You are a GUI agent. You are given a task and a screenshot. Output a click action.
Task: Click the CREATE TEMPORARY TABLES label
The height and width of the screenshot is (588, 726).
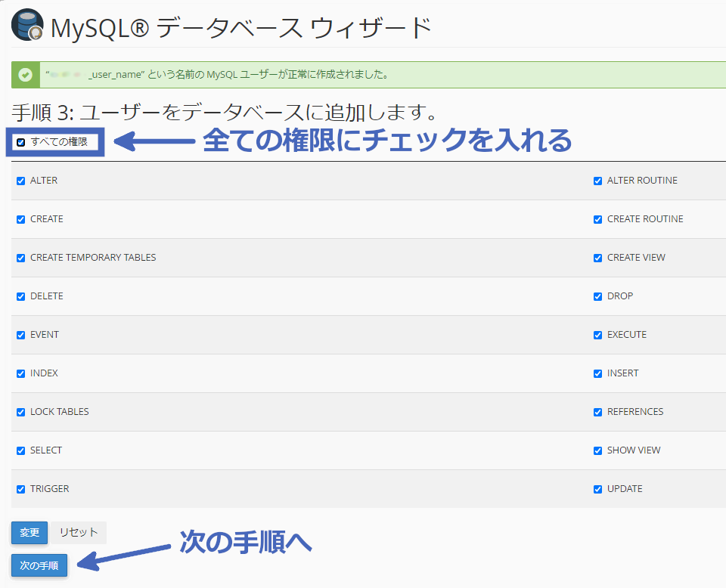click(x=93, y=258)
